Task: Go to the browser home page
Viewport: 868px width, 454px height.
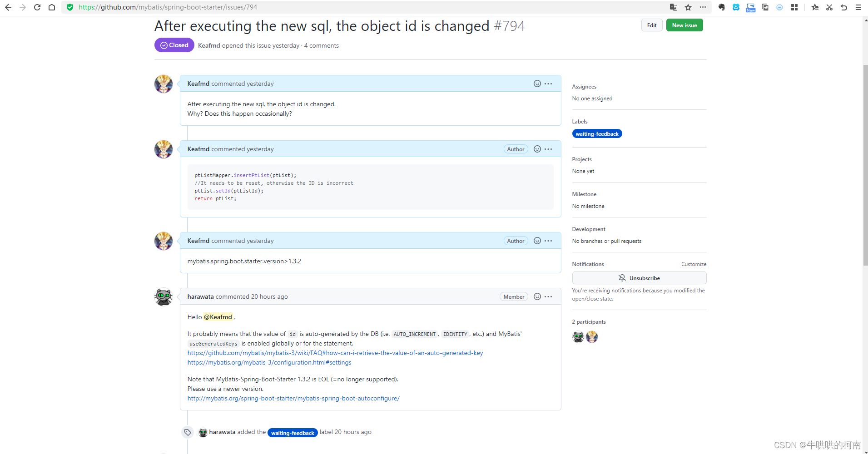Action: click(x=52, y=7)
